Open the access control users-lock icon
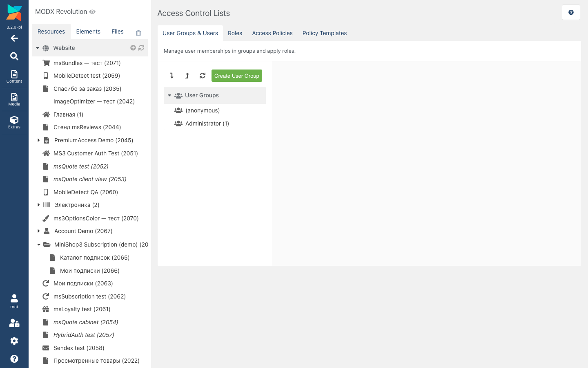This screenshot has height=368, width=588. 14,323
